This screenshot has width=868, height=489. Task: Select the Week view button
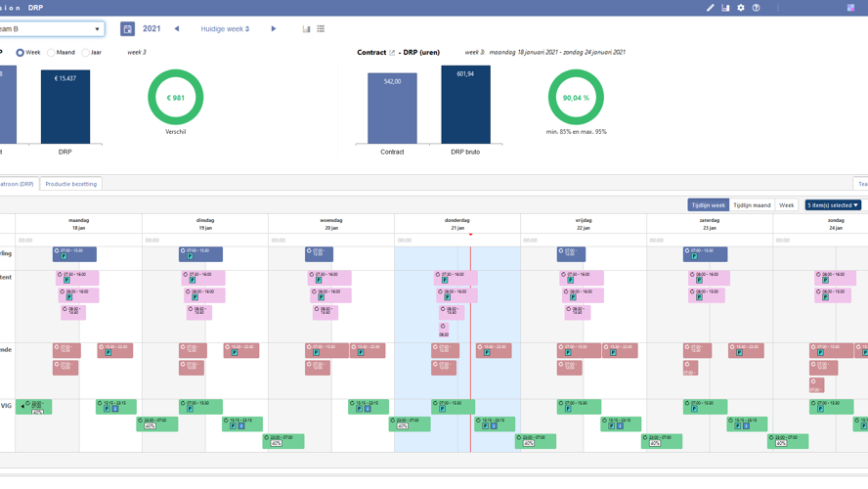(x=787, y=205)
